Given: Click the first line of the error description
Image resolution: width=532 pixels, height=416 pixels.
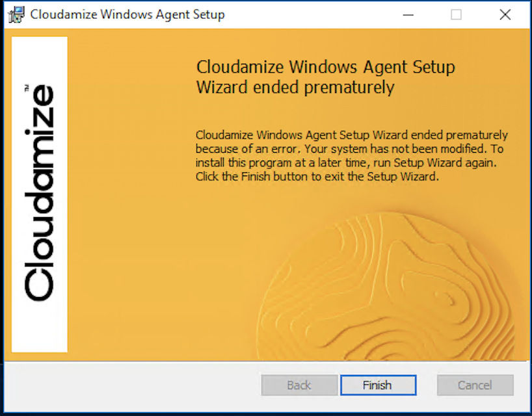Looking at the screenshot, I should point(351,135).
